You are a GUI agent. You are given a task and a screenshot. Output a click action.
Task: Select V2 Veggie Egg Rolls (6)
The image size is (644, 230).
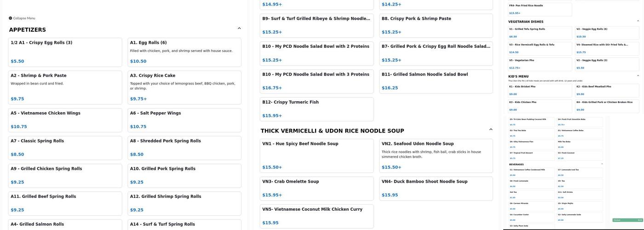point(607,33)
